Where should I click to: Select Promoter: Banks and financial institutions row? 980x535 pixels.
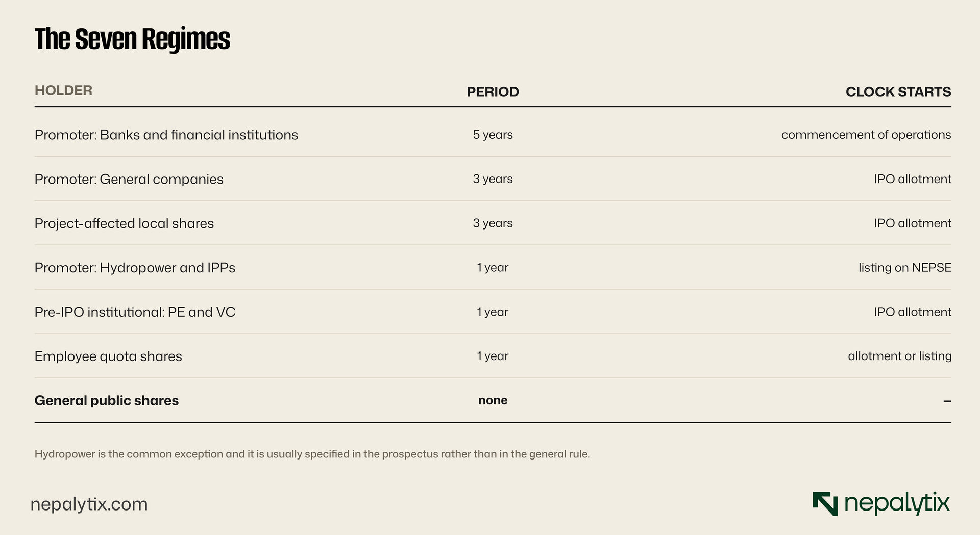coord(493,135)
